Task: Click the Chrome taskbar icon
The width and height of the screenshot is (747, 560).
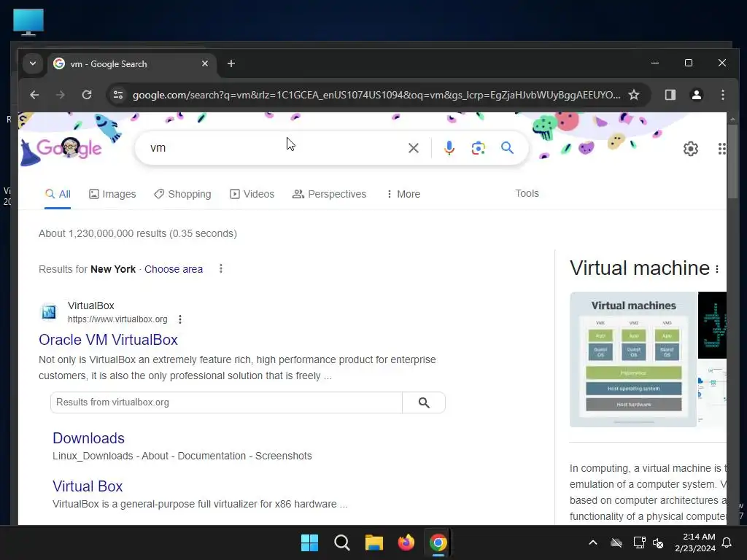Action: click(x=438, y=542)
